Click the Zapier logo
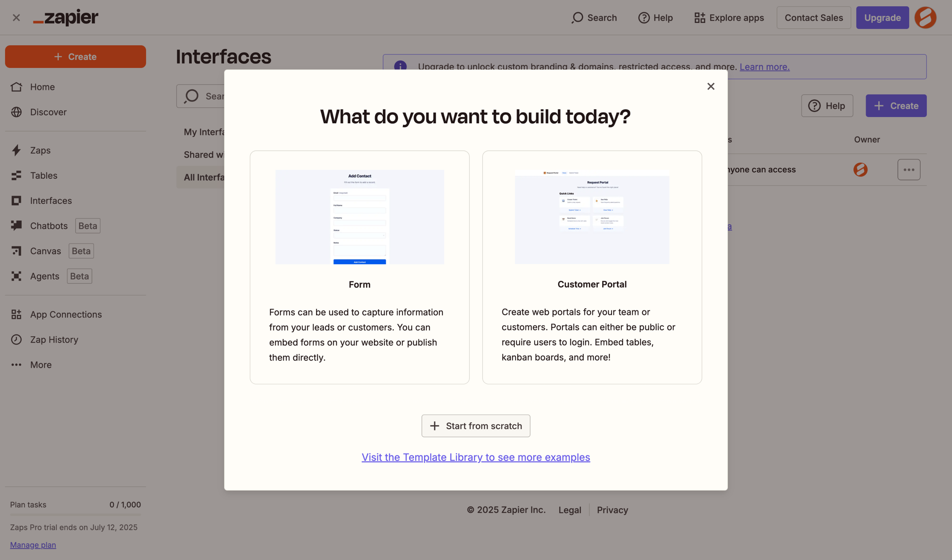 pos(66,17)
